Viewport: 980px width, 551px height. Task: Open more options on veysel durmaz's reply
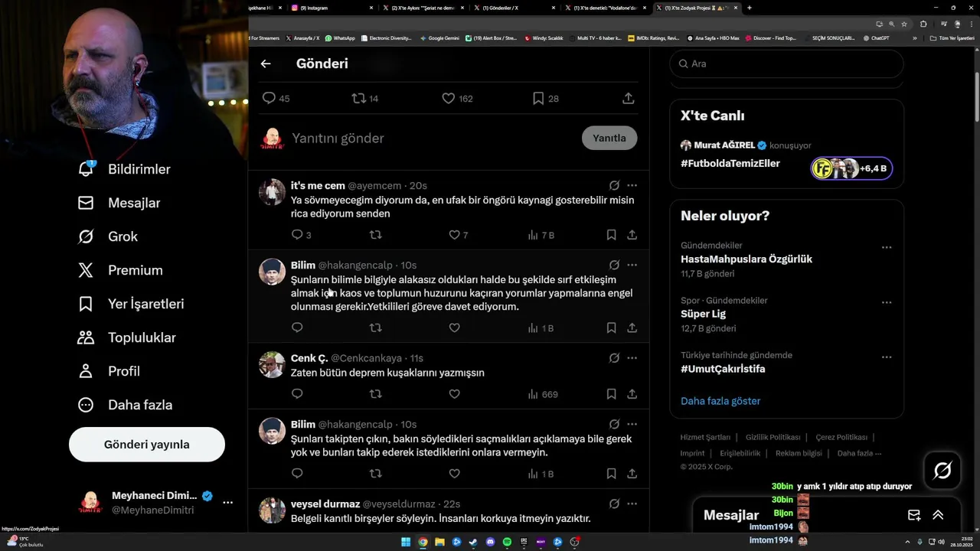click(632, 504)
